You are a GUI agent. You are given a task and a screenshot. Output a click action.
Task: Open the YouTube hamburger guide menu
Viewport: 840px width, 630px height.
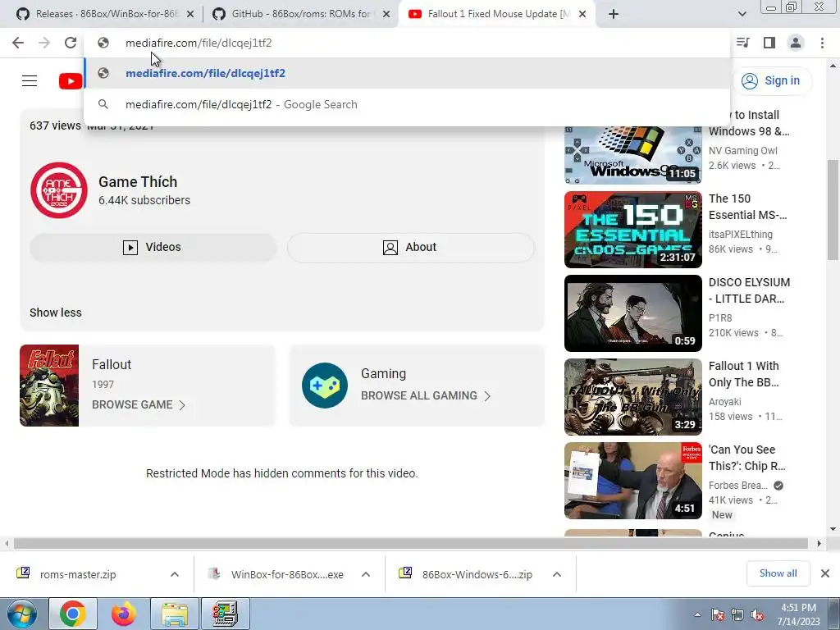[30, 81]
